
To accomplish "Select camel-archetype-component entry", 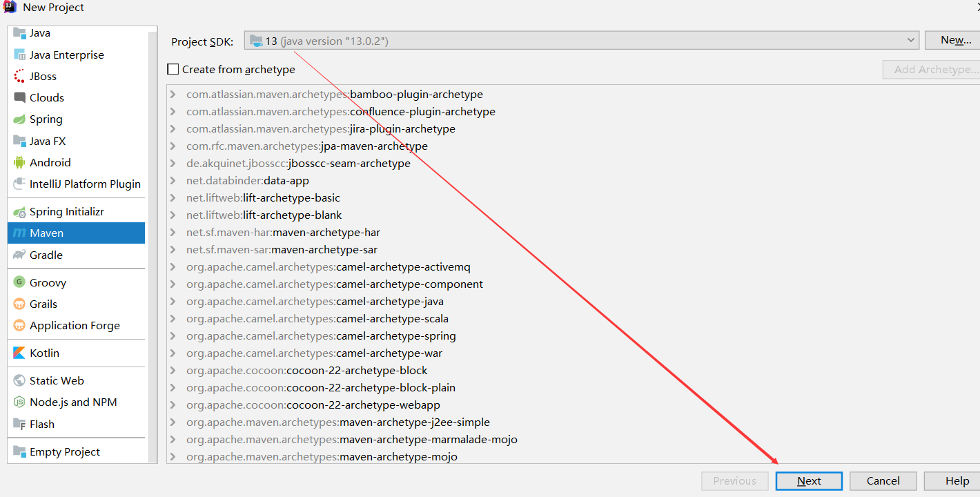I will pos(335,284).
